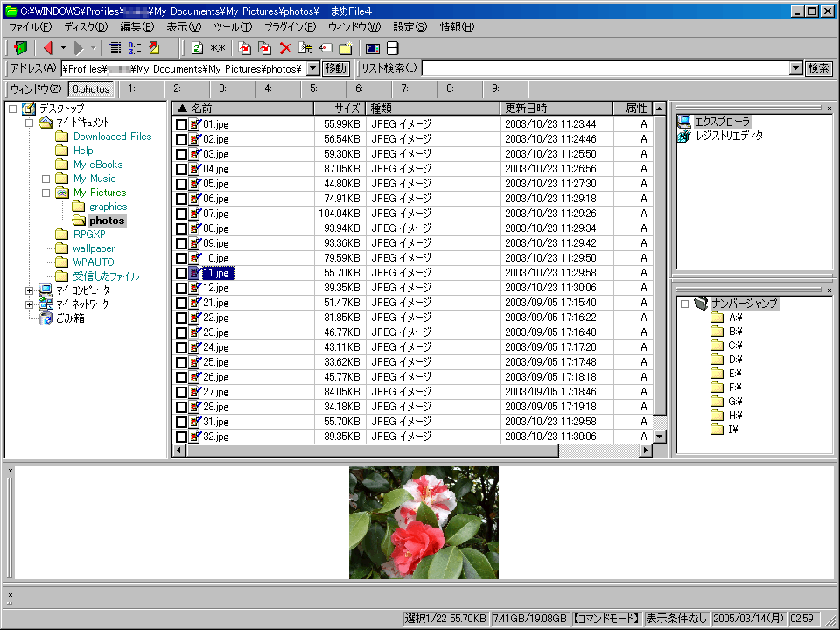Open the ツール(T) menu
The height and width of the screenshot is (630, 840).
pos(232,27)
